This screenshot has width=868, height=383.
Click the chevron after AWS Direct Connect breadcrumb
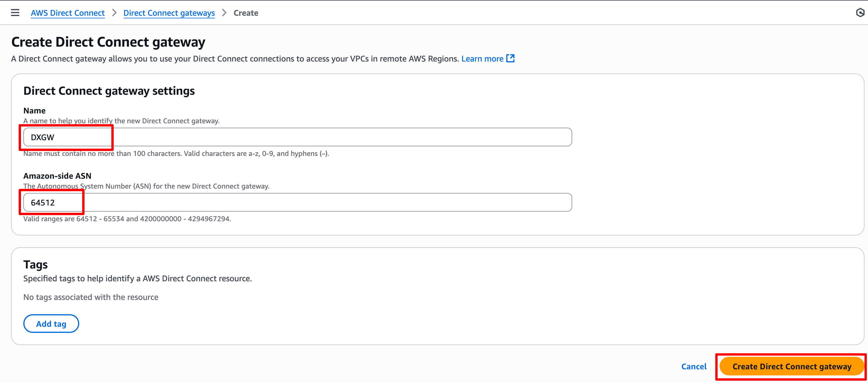coord(114,13)
